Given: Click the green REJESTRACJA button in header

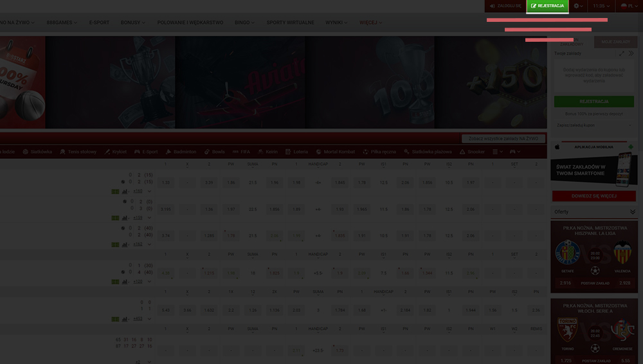Looking at the screenshot, I should tap(547, 6).
